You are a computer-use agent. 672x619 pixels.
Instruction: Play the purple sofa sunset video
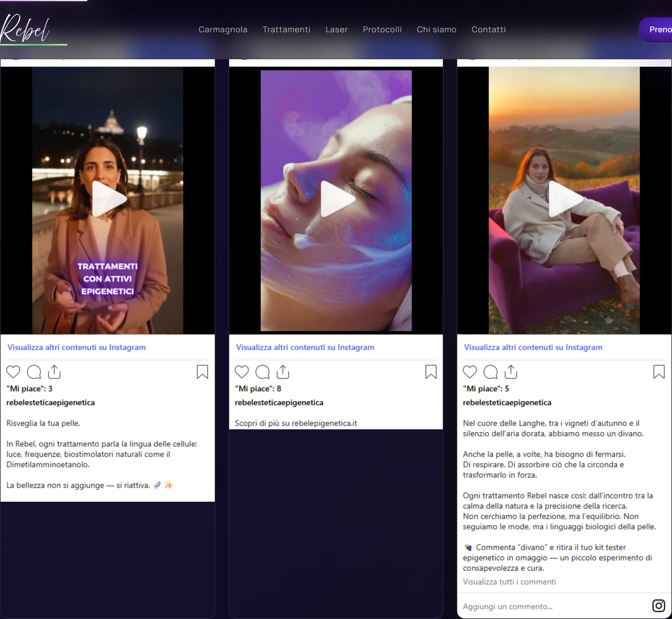[565, 199]
